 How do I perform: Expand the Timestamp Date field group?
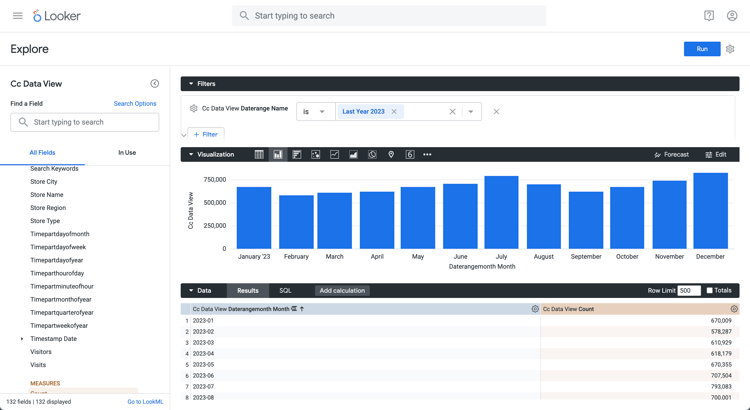pyautogui.click(x=22, y=339)
